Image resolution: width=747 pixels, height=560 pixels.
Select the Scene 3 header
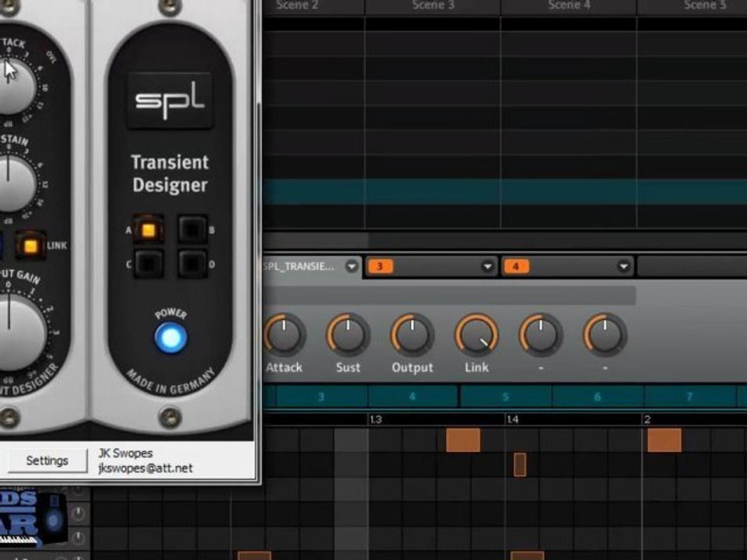point(433,5)
